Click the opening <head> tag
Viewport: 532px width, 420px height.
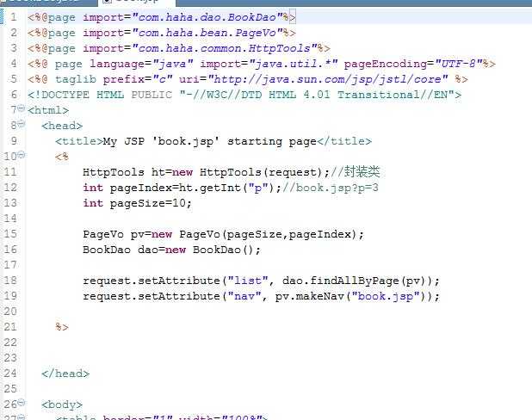tap(62, 126)
